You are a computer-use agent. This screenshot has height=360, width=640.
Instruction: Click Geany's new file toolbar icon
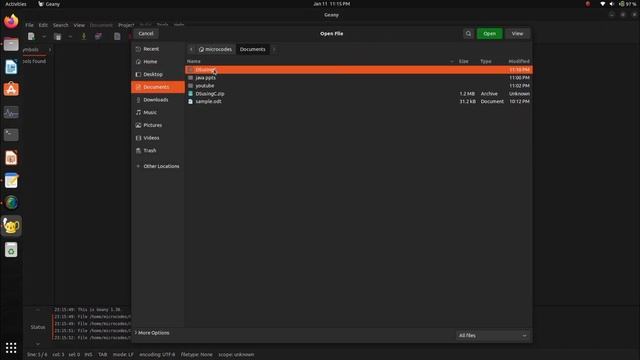(x=31, y=36)
